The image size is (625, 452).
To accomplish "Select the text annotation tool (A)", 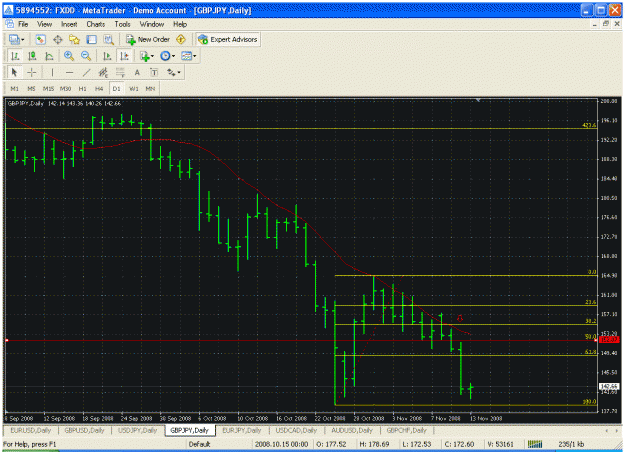I will (x=137, y=73).
